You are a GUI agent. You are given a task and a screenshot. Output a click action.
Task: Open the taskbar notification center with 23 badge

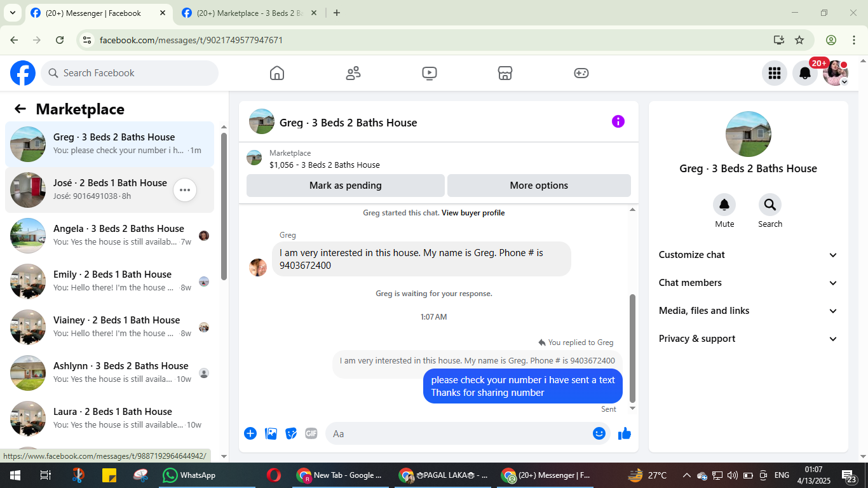[x=850, y=475]
